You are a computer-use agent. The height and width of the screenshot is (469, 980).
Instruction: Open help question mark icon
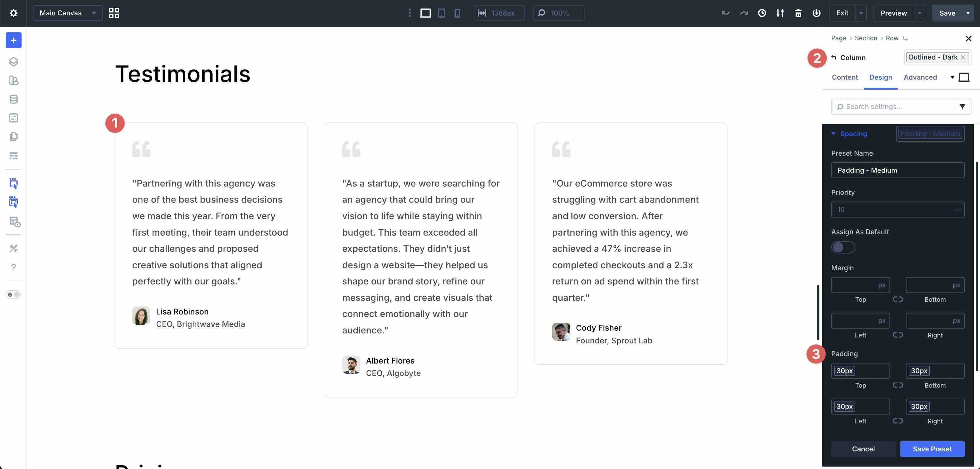tap(13, 267)
